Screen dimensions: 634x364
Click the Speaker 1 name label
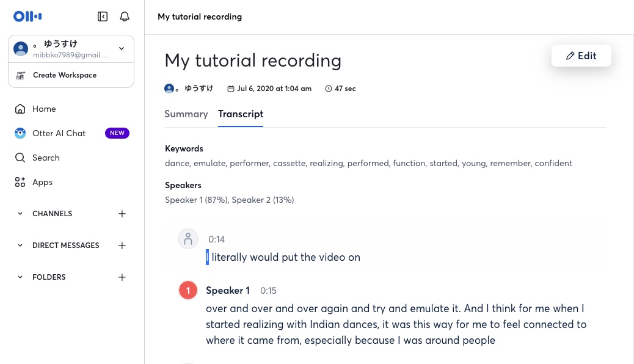point(228,290)
